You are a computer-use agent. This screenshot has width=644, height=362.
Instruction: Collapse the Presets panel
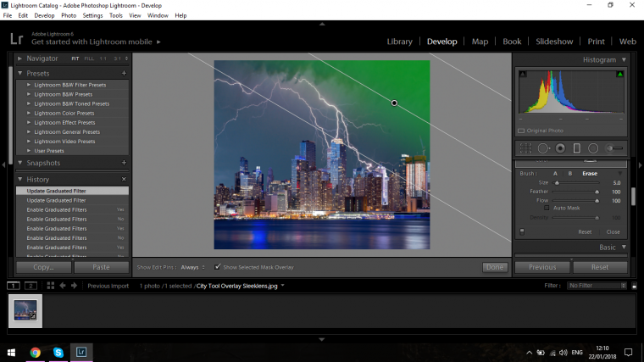(19, 73)
